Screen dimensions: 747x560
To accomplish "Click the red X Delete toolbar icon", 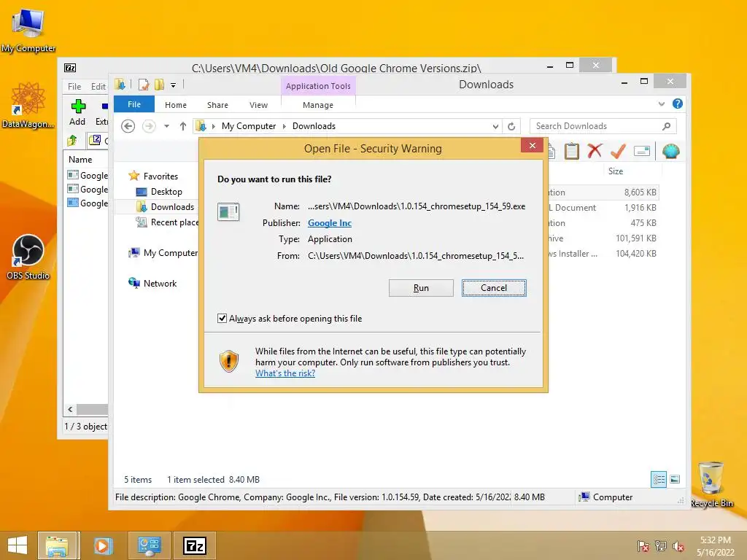I will point(595,151).
